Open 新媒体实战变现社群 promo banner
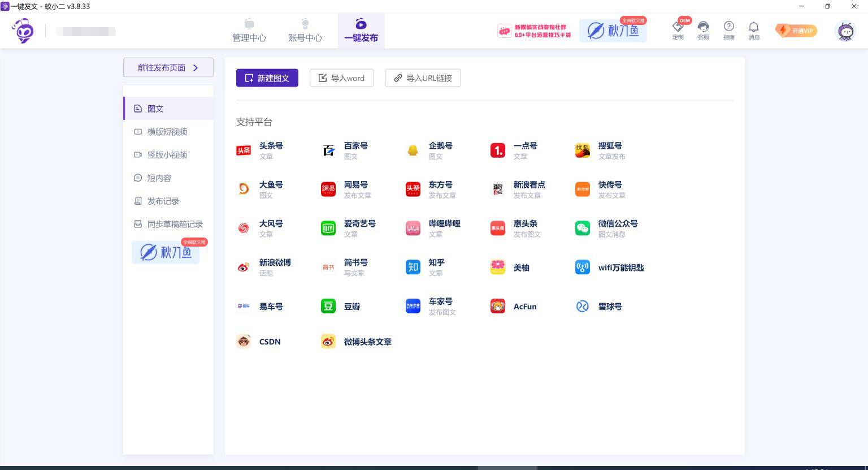The image size is (868, 470). pyautogui.click(x=535, y=31)
